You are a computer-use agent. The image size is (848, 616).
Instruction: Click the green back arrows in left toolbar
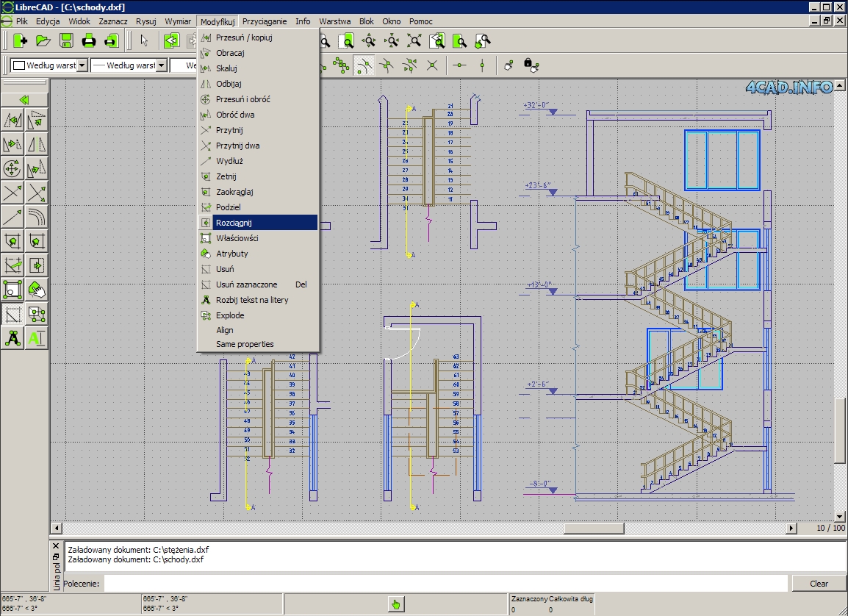pyautogui.click(x=24, y=100)
